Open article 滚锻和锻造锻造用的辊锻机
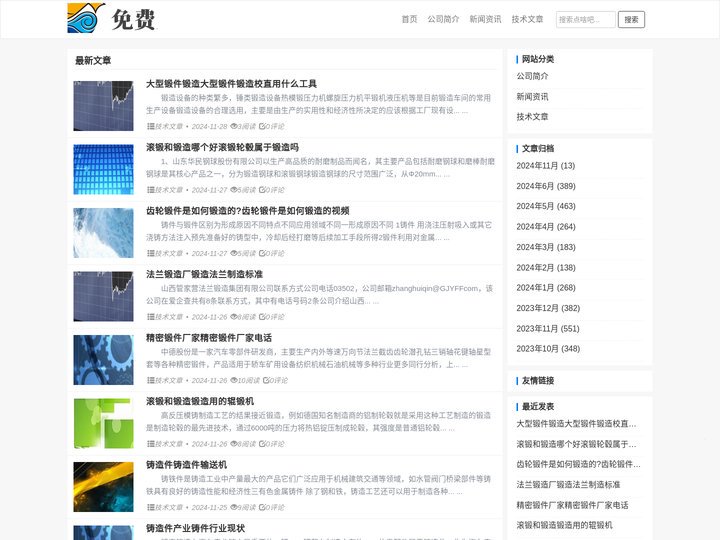This screenshot has height=540, width=720. 200,401
